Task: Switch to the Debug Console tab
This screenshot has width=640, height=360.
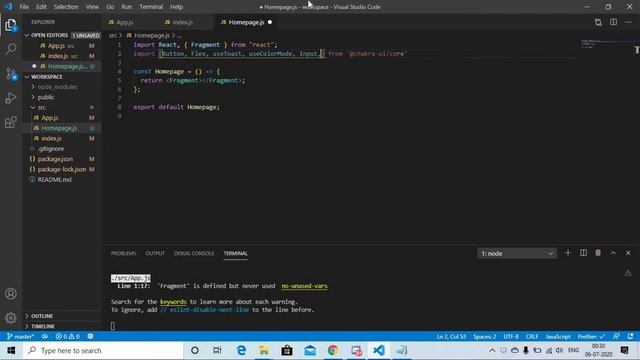Action: (x=194, y=253)
